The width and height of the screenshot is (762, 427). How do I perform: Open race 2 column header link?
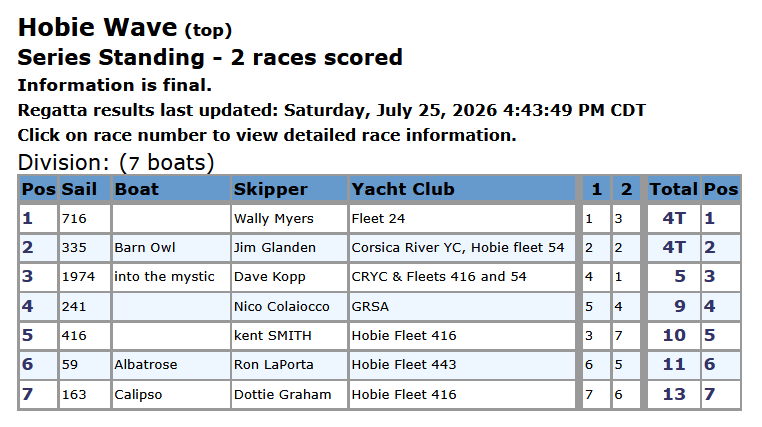click(x=626, y=189)
